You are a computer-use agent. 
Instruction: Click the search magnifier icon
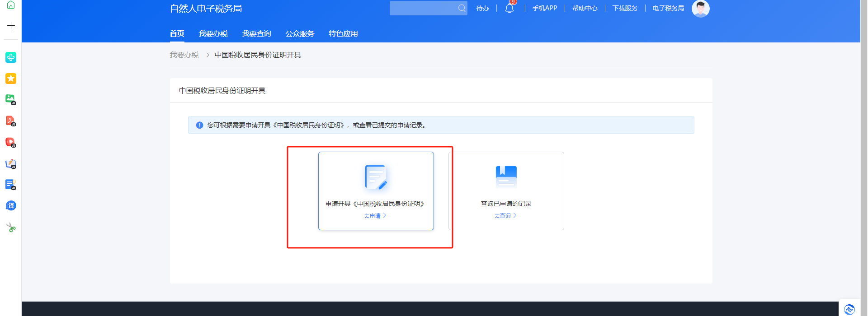[x=462, y=8]
